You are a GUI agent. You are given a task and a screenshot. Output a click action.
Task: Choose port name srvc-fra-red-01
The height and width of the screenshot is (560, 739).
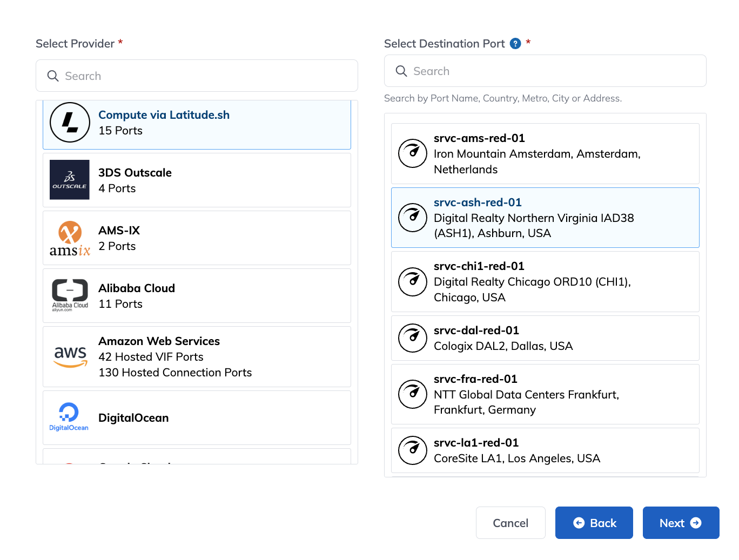475,379
